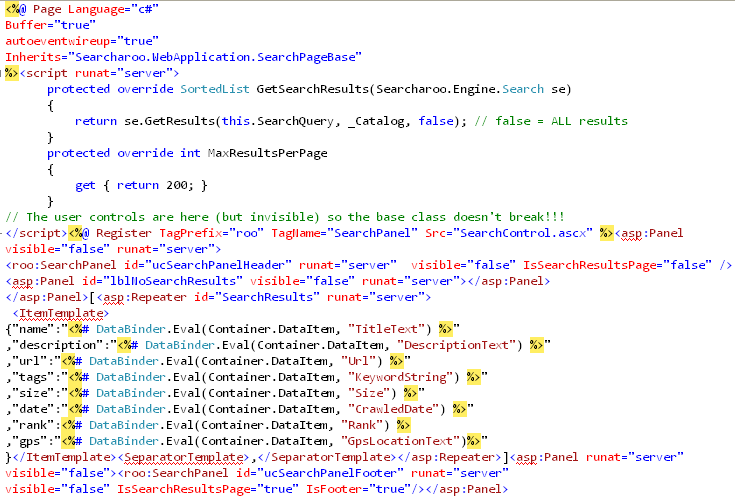The image size is (735, 498).
Task: Select the Buffer="true" attribute
Action: 50,25
